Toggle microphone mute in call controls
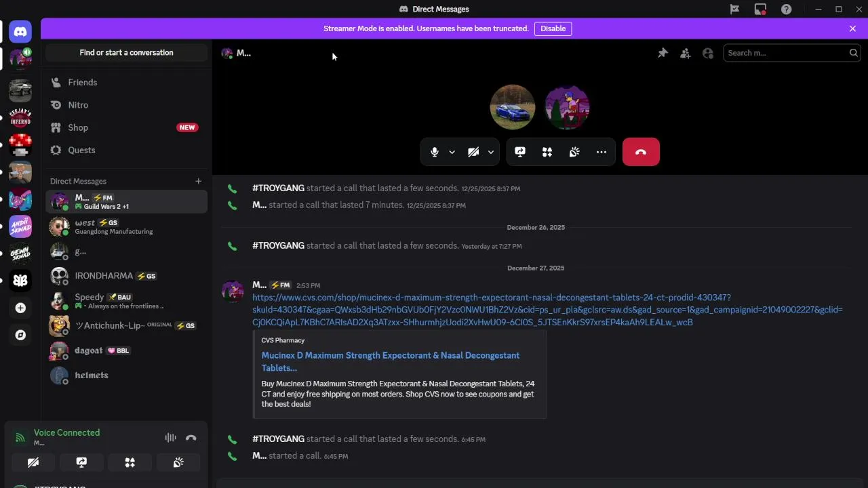The width and height of the screenshot is (868, 488). 435,152
